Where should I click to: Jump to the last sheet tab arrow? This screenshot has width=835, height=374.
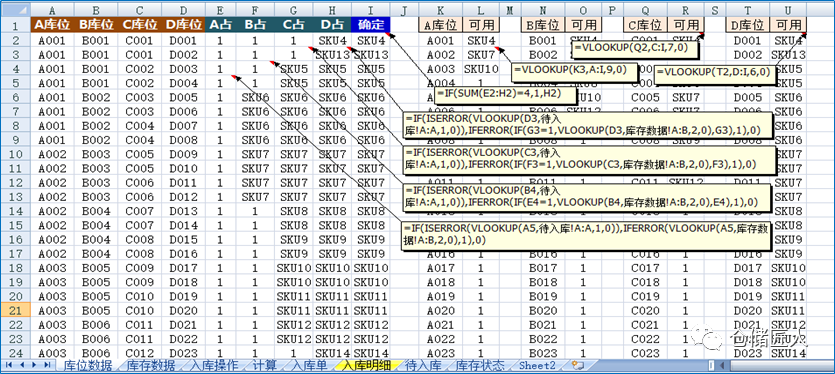(x=47, y=365)
